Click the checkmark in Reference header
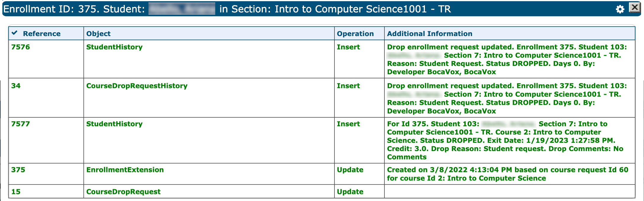 pos(14,33)
